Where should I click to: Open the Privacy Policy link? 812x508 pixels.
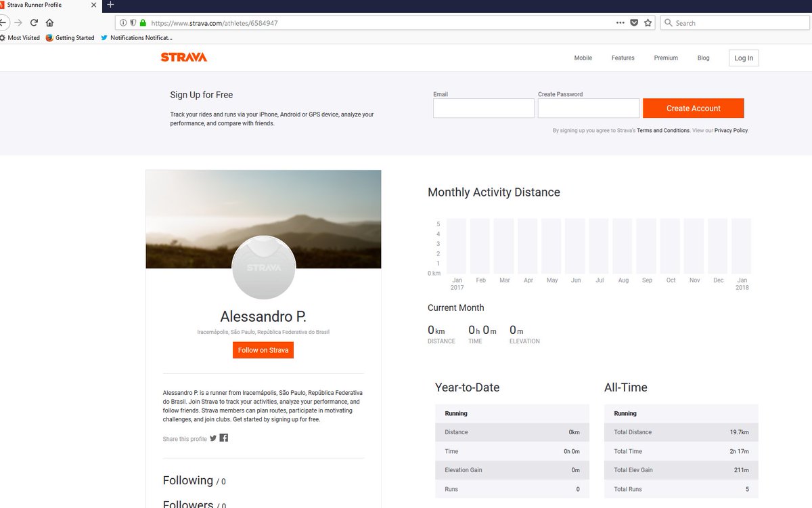pyautogui.click(x=731, y=131)
